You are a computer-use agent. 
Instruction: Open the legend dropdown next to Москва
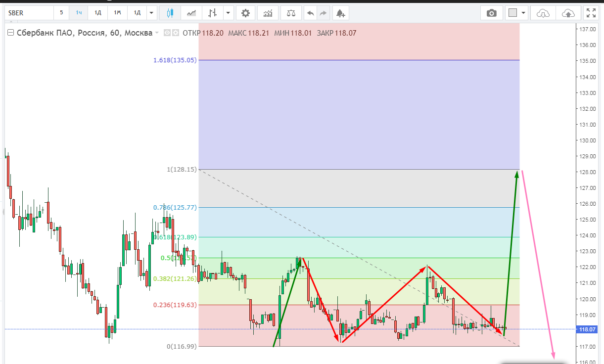[x=157, y=33]
